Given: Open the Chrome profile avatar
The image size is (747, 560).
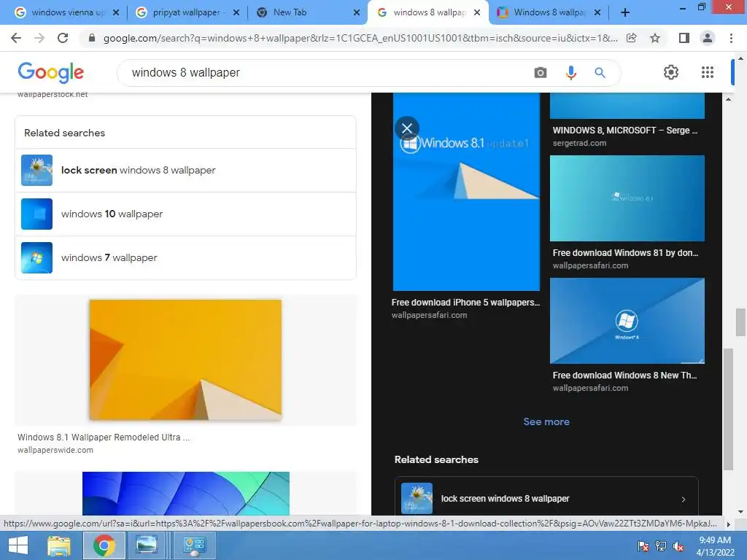Looking at the screenshot, I should click(708, 38).
